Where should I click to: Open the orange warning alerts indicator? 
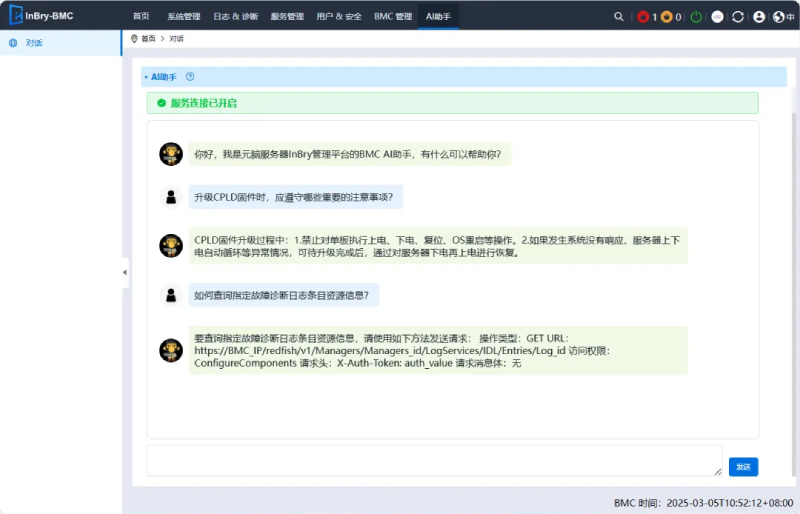point(667,17)
